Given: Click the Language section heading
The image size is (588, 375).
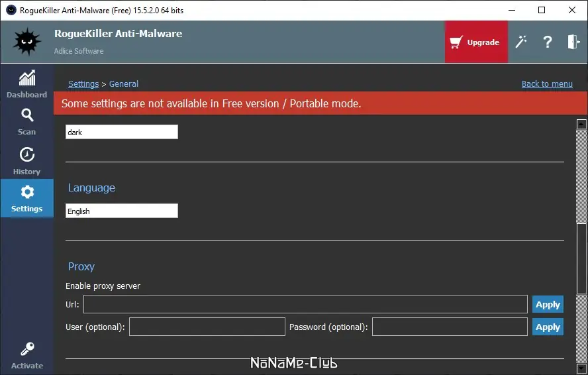Looking at the screenshot, I should (x=91, y=187).
